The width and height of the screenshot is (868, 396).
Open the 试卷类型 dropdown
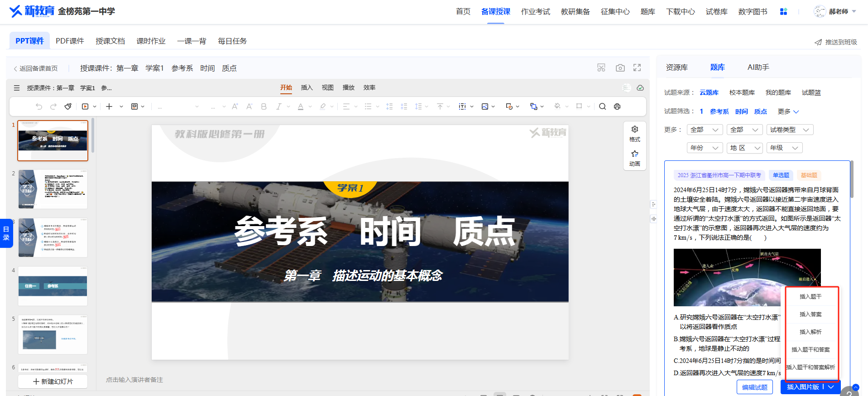790,130
